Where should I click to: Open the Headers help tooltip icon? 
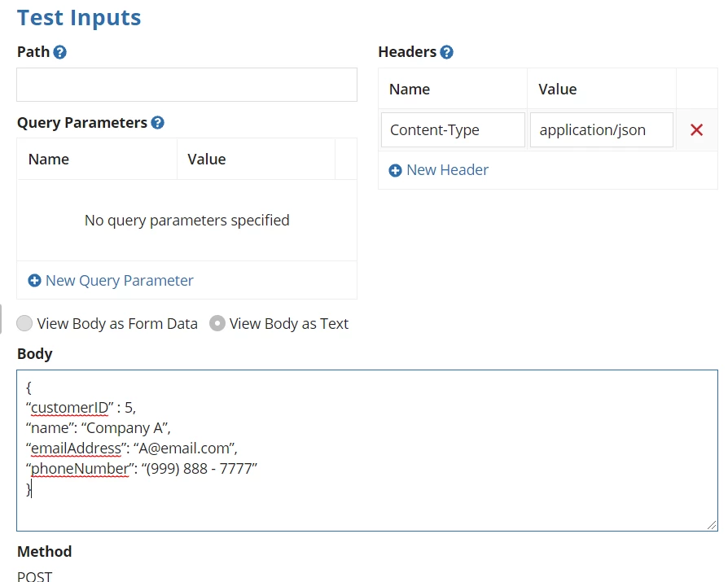pos(446,52)
